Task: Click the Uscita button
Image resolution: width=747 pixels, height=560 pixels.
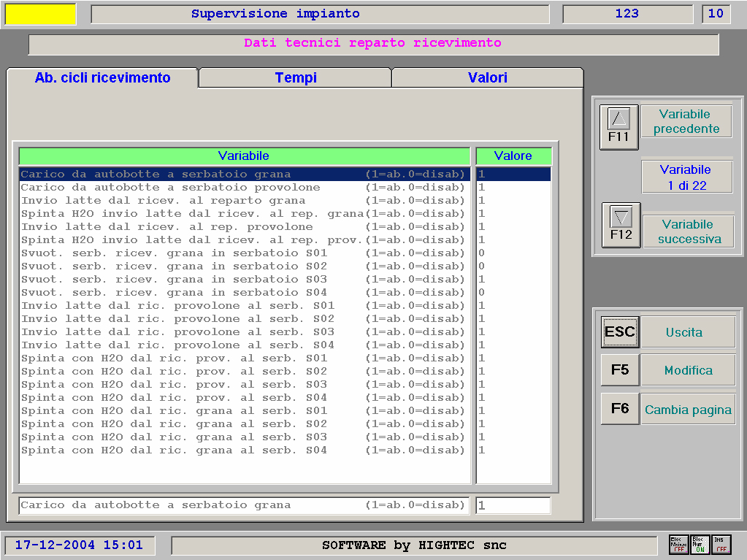Action: [688, 332]
